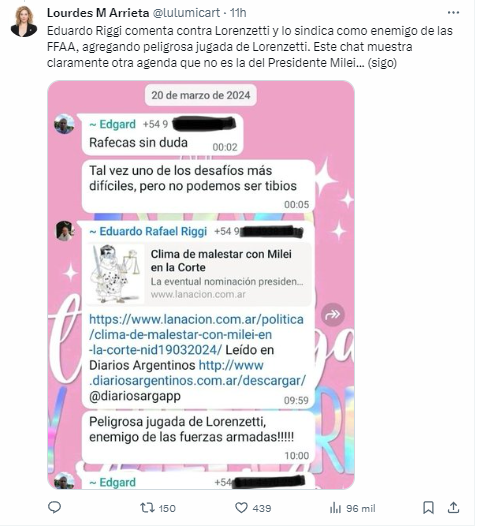
Task: Open the Peligrosa jugada de Lorenzetti message
Action: (198, 437)
